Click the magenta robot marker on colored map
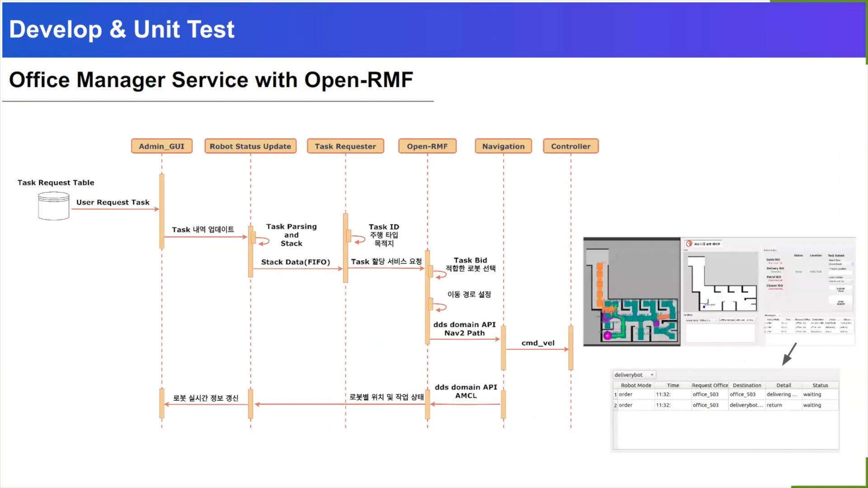 608,335
